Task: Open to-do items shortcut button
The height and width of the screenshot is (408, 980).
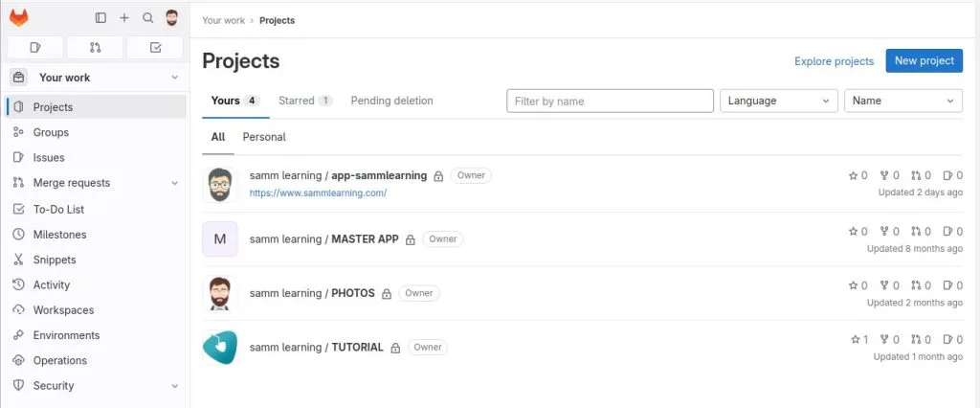Action: coord(156,48)
